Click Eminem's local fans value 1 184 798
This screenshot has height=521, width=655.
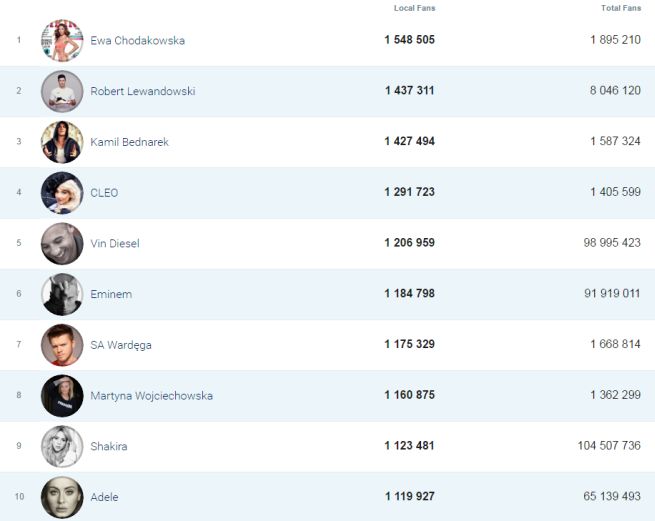(x=409, y=294)
